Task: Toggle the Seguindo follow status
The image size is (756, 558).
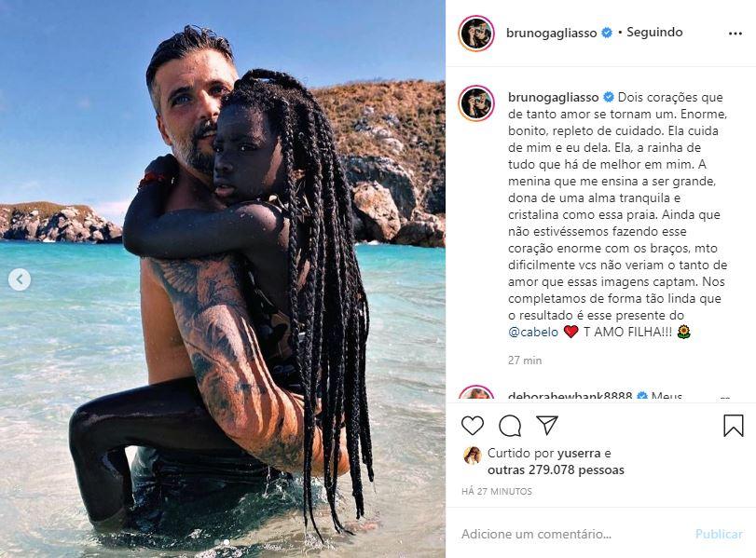Action: (x=654, y=33)
